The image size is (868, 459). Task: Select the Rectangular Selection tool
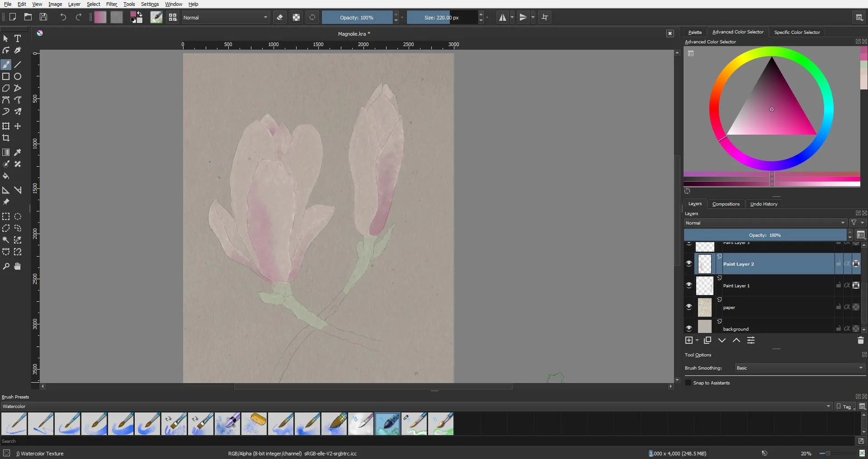(6, 217)
